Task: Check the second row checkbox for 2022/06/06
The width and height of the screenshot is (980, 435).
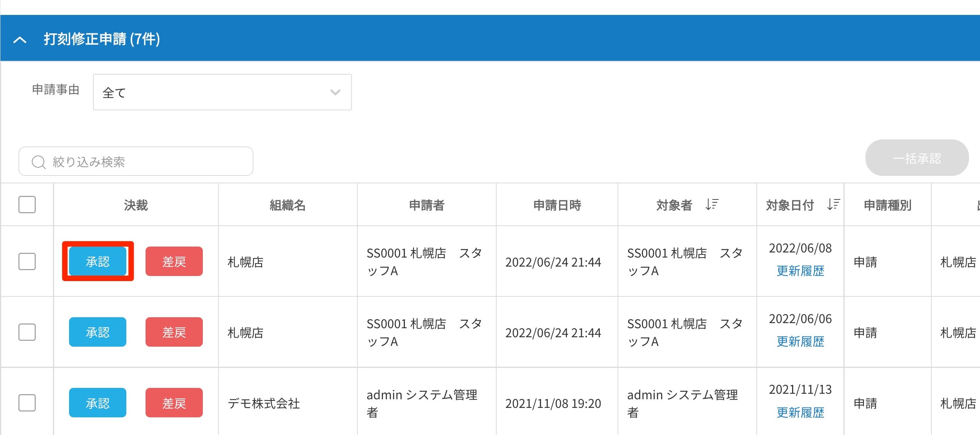Action: coord(27,332)
